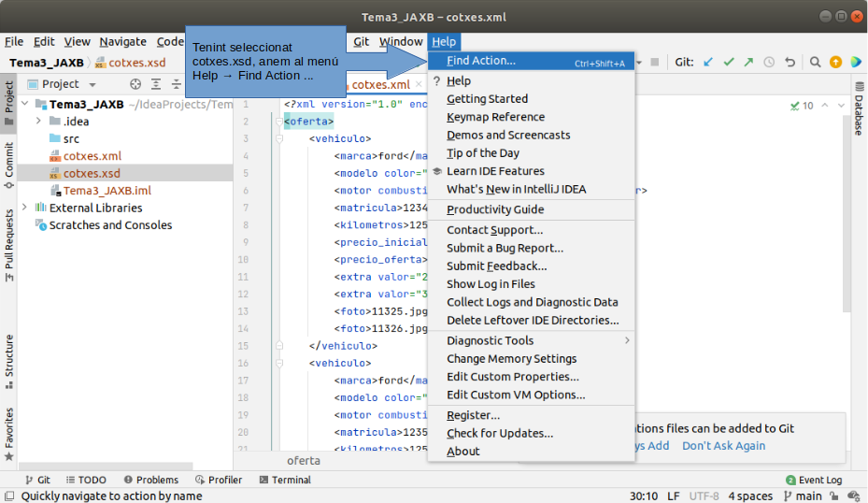The height and width of the screenshot is (503, 868).
Task: Close the cotxes.xml editor tab
Action: tap(419, 84)
